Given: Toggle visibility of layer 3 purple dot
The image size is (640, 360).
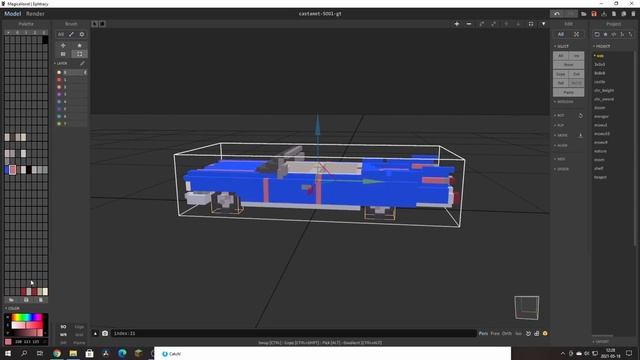Looking at the screenshot, I should pos(59,94).
